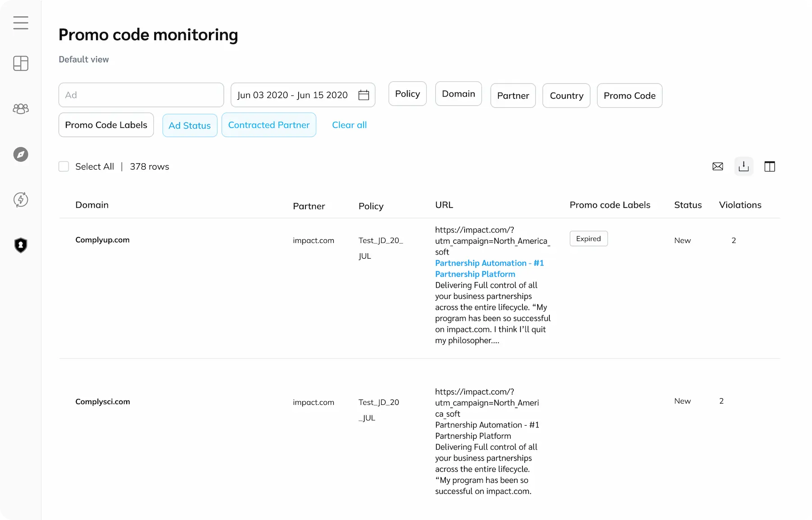Click the download export icon
The height and width of the screenshot is (520, 812).
point(743,167)
